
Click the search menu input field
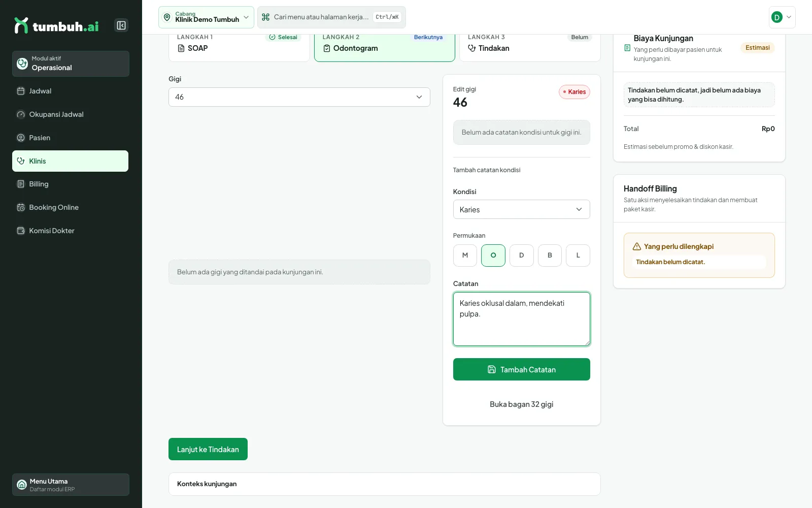point(331,17)
